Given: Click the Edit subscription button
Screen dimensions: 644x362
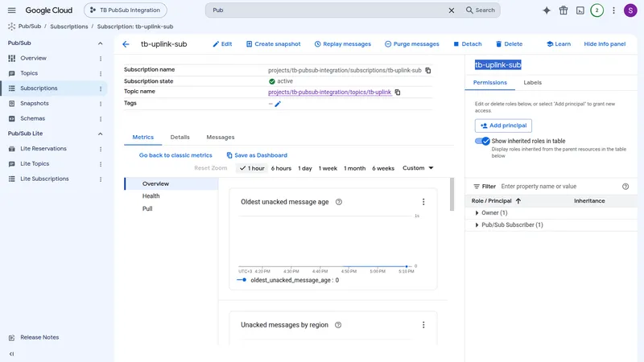Looking at the screenshot, I should [x=222, y=44].
